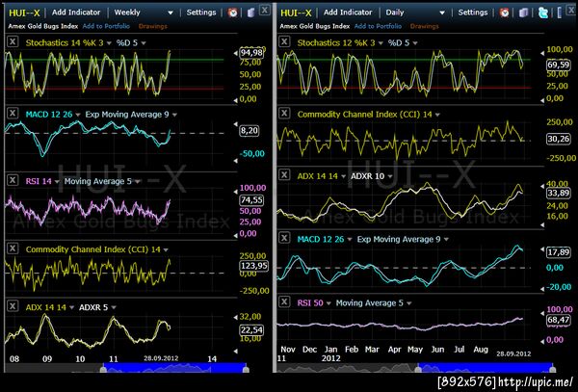578x392 pixels.
Task: Click right handle of weekly range slider
Action: (x=246, y=369)
